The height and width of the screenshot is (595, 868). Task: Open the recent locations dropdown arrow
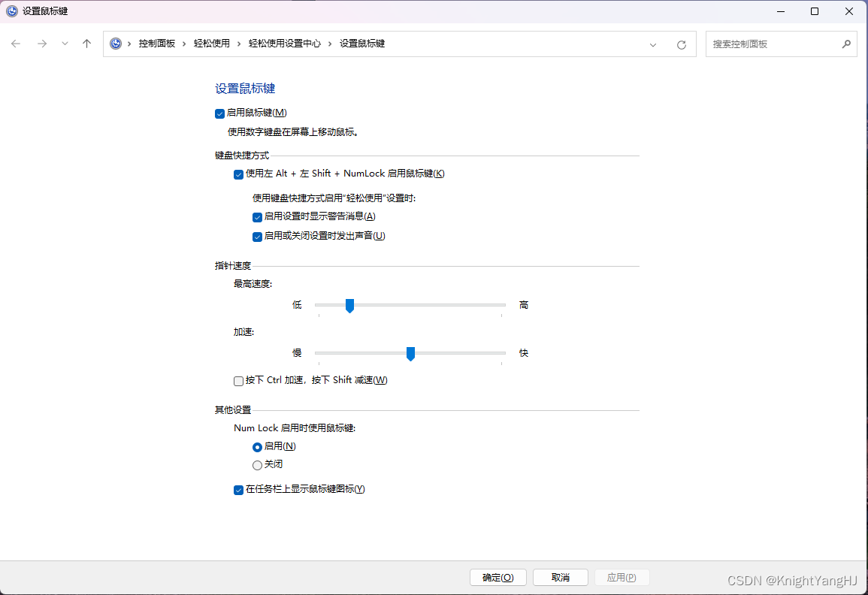coord(65,44)
